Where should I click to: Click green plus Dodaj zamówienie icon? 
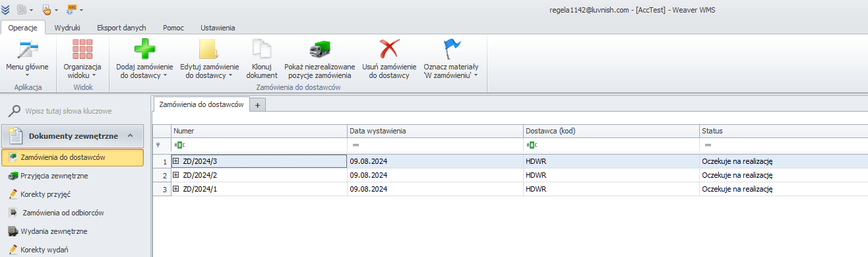[144, 50]
